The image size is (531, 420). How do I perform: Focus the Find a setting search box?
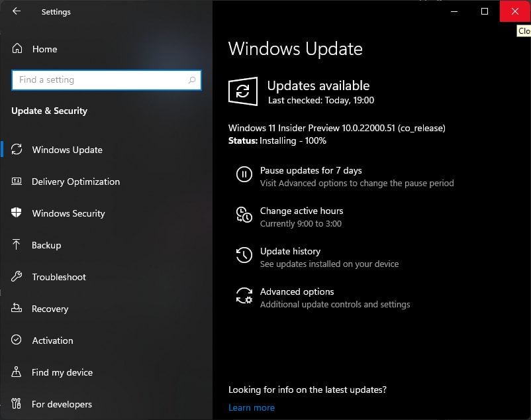107,80
